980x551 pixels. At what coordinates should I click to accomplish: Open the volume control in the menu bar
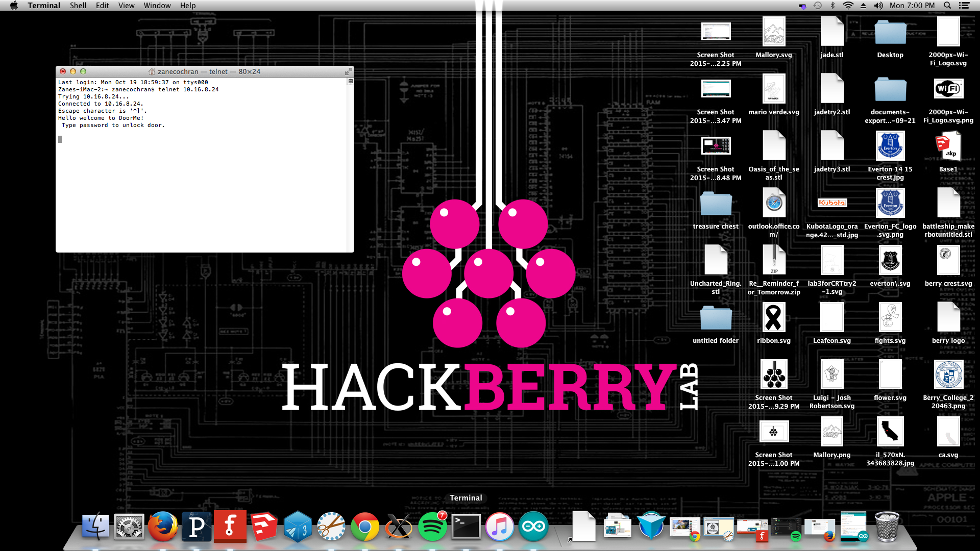click(878, 6)
